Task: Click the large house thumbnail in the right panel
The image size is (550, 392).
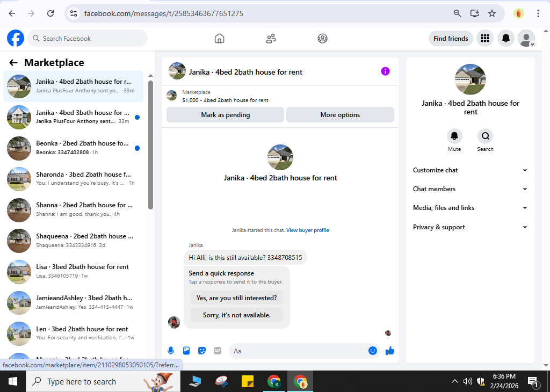Action: point(470,79)
